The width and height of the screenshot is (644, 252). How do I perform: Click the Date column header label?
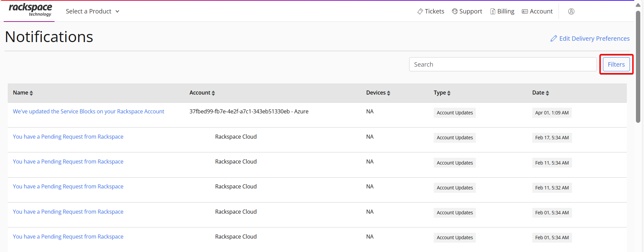(x=538, y=93)
